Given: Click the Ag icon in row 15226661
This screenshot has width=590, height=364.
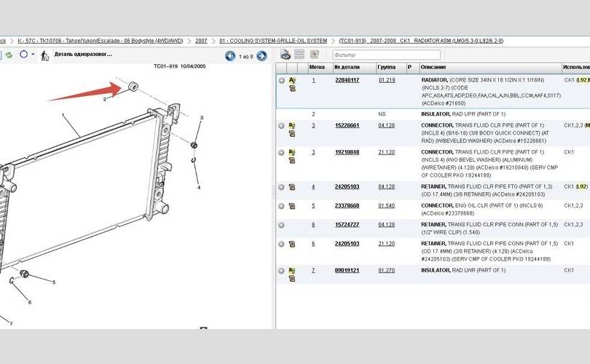Looking at the screenshot, I should click(292, 124).
